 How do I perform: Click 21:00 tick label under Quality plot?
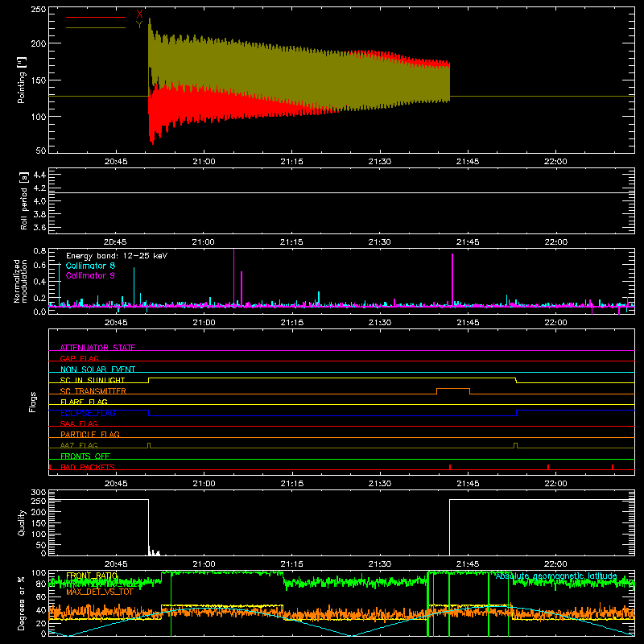204,564
